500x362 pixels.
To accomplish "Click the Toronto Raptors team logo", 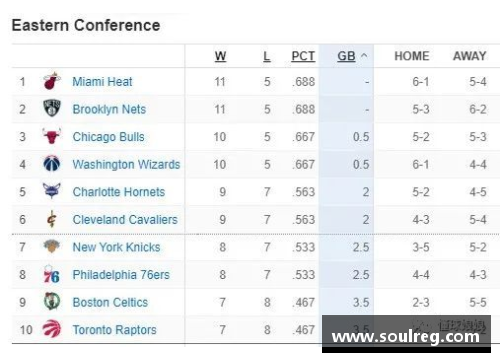I will (x=52, y=329).
